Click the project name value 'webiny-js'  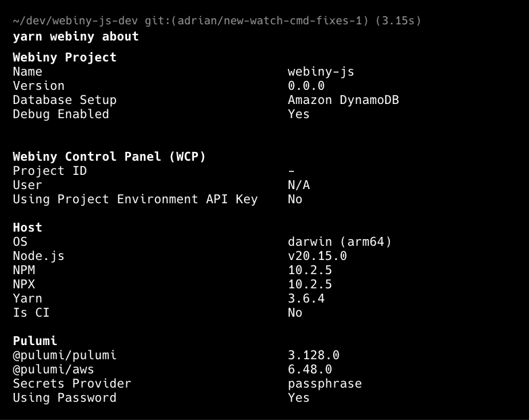pos(321,72)
